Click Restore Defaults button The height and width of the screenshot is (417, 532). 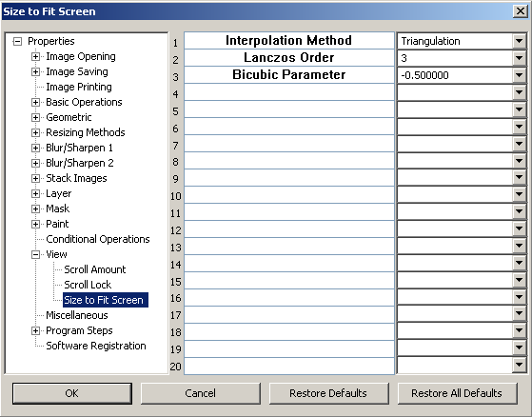(x=328, y=393)
